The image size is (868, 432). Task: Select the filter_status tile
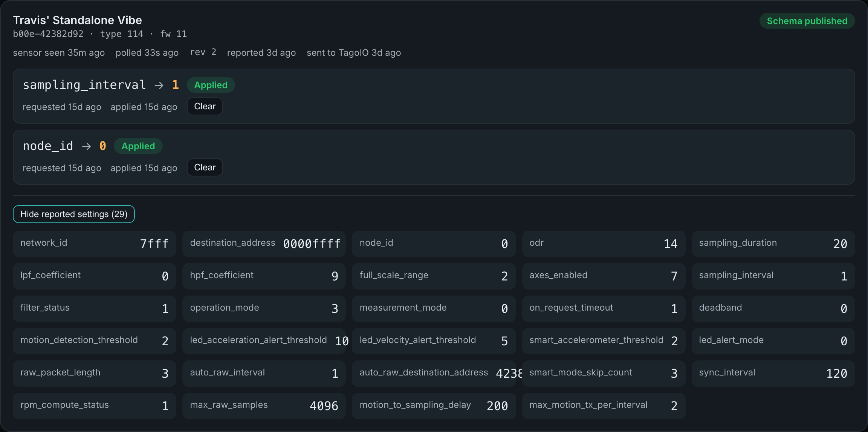[95, 308]
